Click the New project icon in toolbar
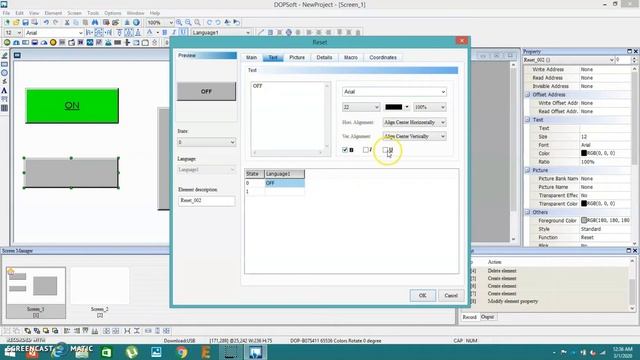640x360 pixels. [x=7, y=22]
